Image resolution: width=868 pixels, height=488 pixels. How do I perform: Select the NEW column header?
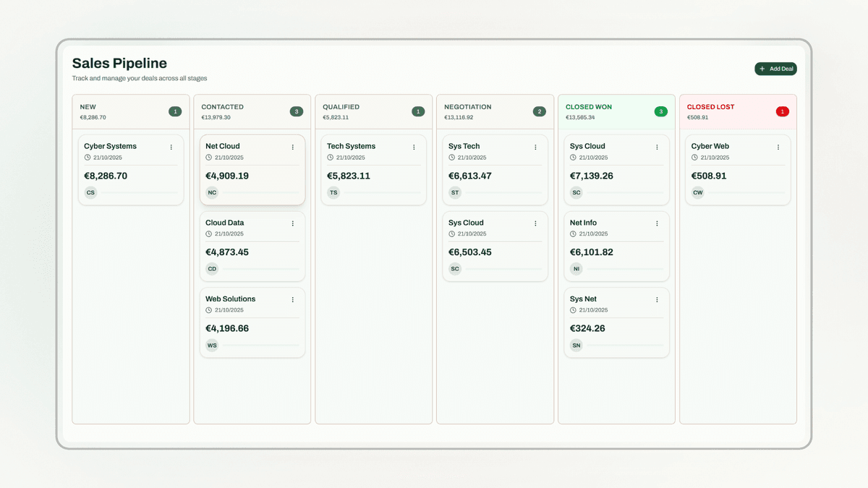[x=88, y=106]
